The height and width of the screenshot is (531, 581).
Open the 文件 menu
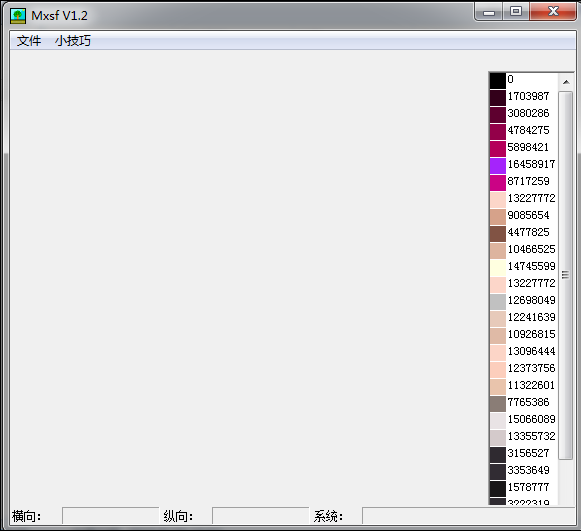pos(29,41)
